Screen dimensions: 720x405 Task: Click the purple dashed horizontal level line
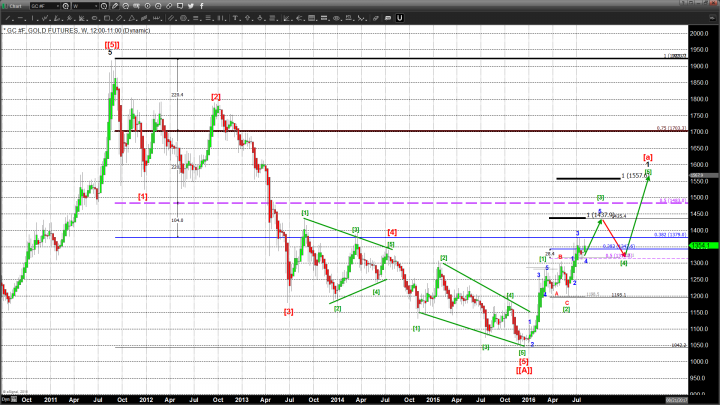300,203
